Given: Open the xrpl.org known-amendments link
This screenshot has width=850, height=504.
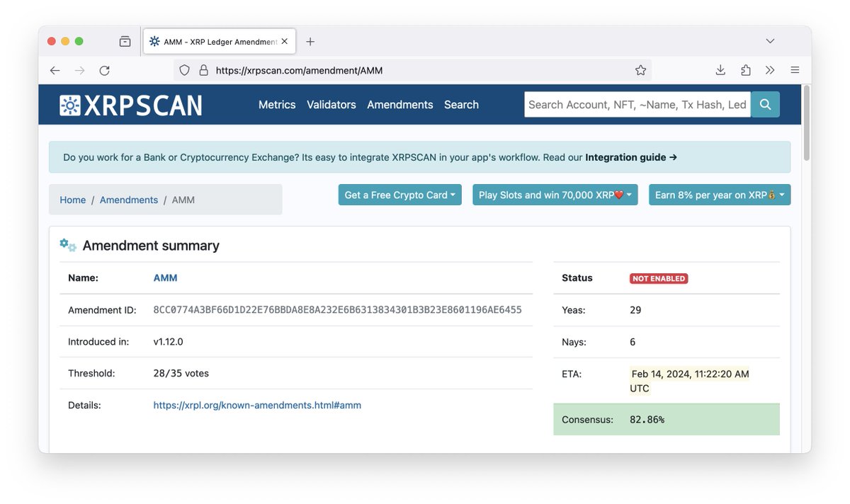Looking at the screenshot, I should click(257, 405).
